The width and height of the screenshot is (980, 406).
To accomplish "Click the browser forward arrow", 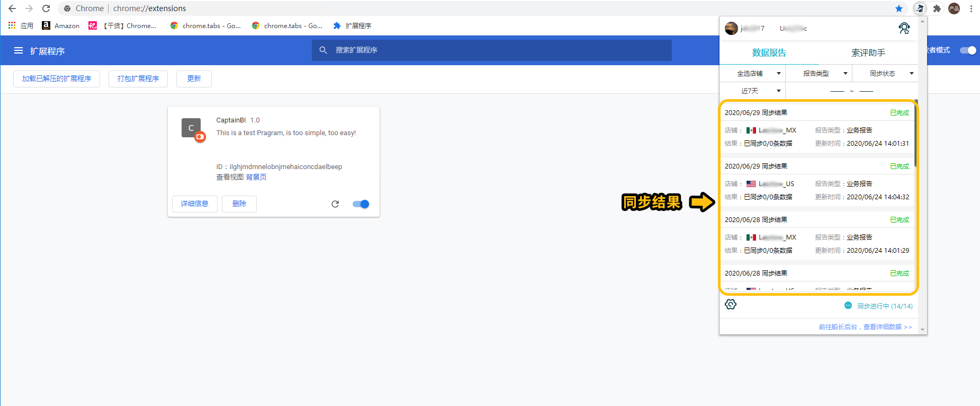I will (29, 8).
